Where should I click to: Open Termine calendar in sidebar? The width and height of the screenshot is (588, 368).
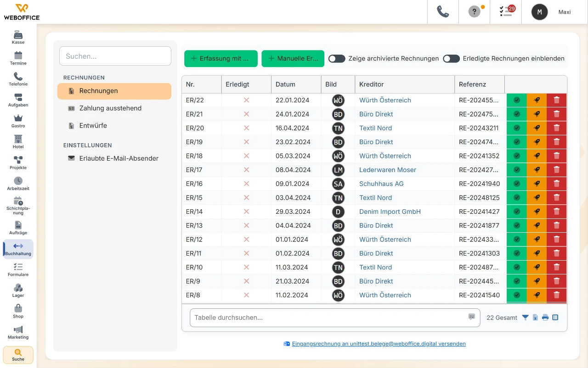tap(18, 58)
